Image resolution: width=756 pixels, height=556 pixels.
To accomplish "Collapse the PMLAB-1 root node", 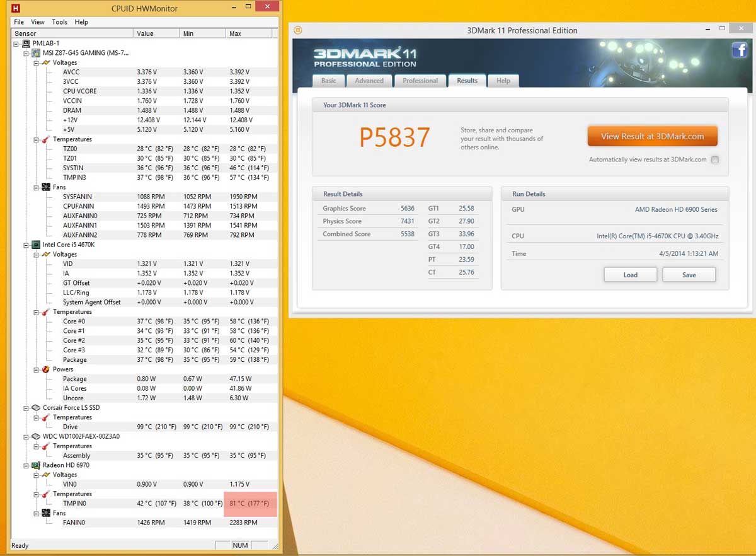I will (16, 43).
